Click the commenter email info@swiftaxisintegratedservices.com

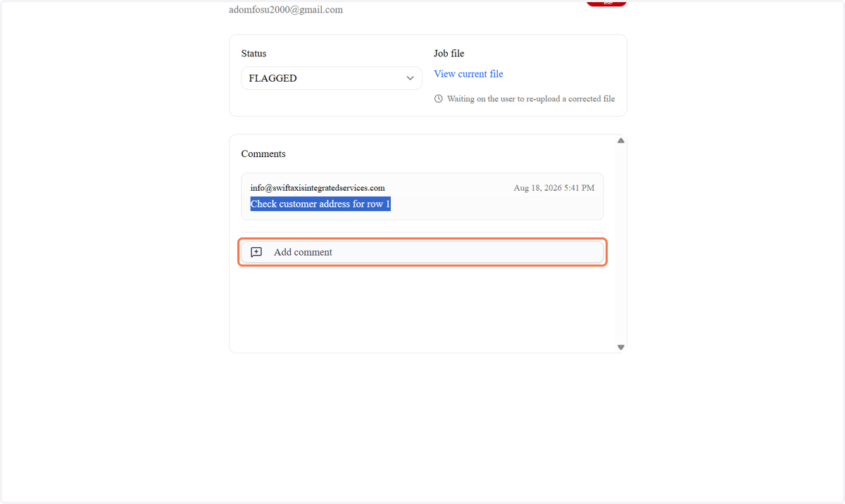[x=318, y=188]
